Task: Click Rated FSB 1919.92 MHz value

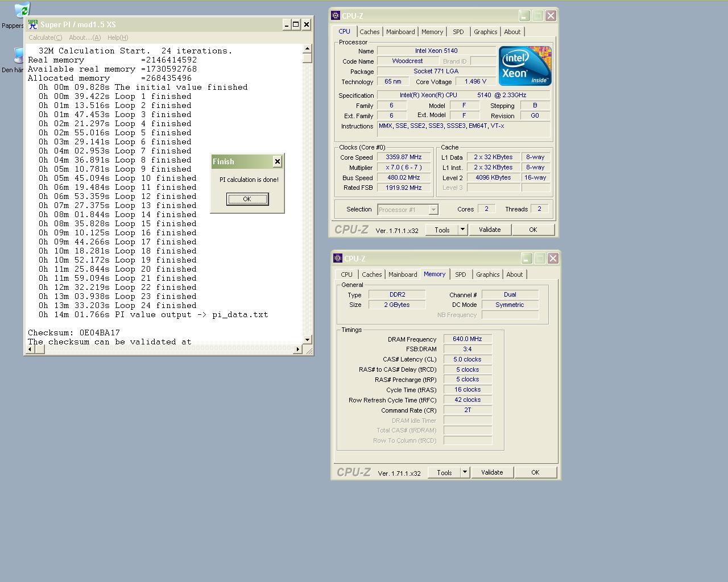Action: 404,188
